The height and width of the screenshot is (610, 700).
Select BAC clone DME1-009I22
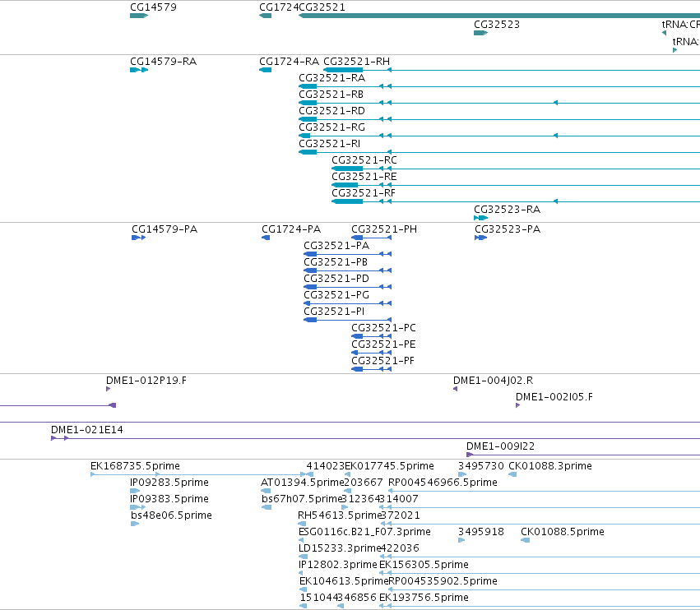tap(500, 446)
